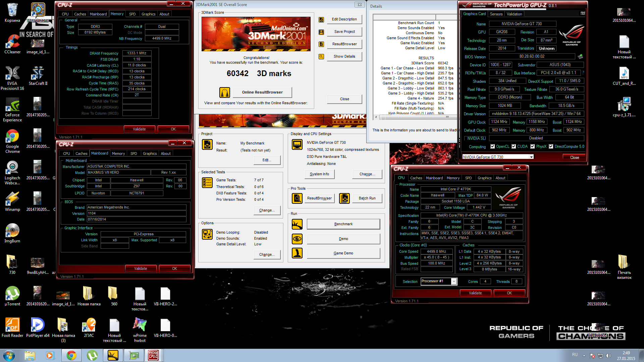
Task: Click the Demo eye icon
Action: [297, 239]
